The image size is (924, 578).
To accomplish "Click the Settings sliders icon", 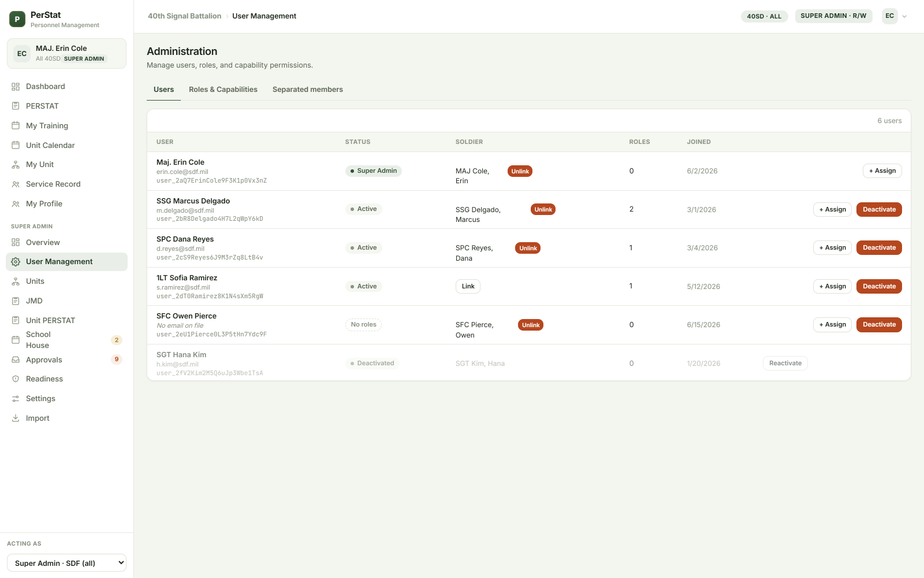I will tap(16, 399).
